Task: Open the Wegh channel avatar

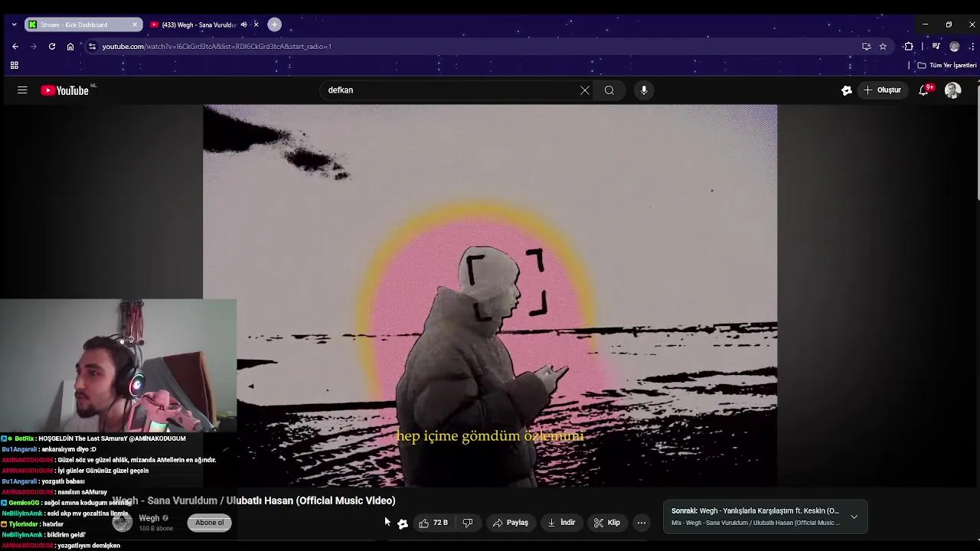Action: click(122, 523)
